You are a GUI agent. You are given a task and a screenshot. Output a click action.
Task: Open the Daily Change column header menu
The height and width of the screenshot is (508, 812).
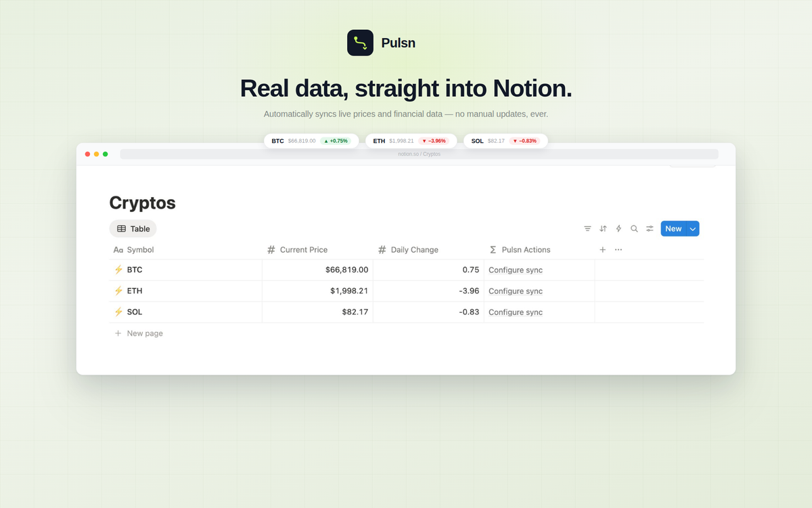[414, 250]
